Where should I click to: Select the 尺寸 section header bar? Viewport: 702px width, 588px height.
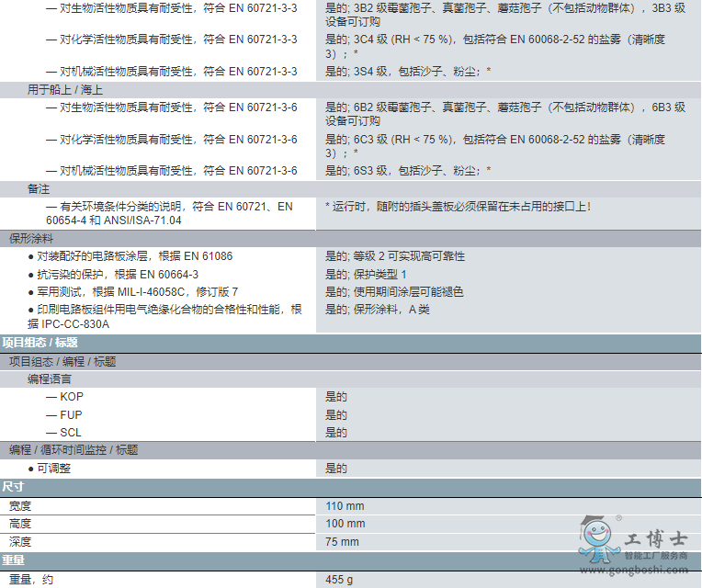point(13,486)
